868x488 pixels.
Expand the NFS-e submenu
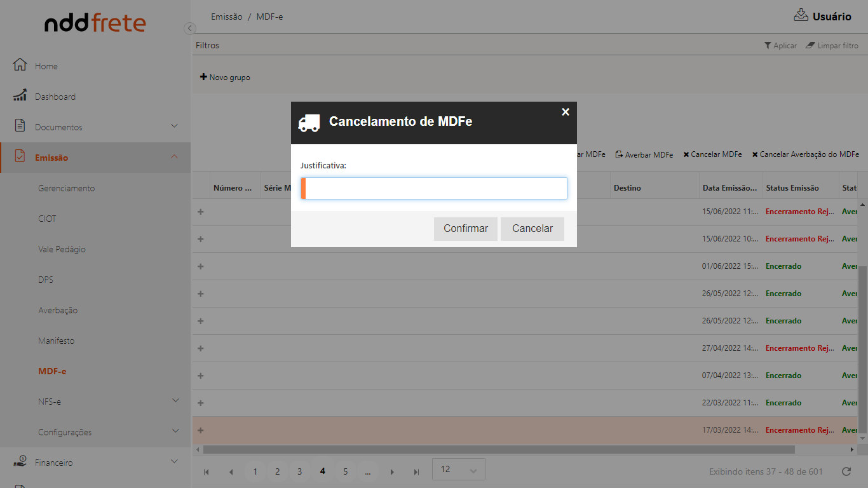pyautogui.click(x=175, y=400)
